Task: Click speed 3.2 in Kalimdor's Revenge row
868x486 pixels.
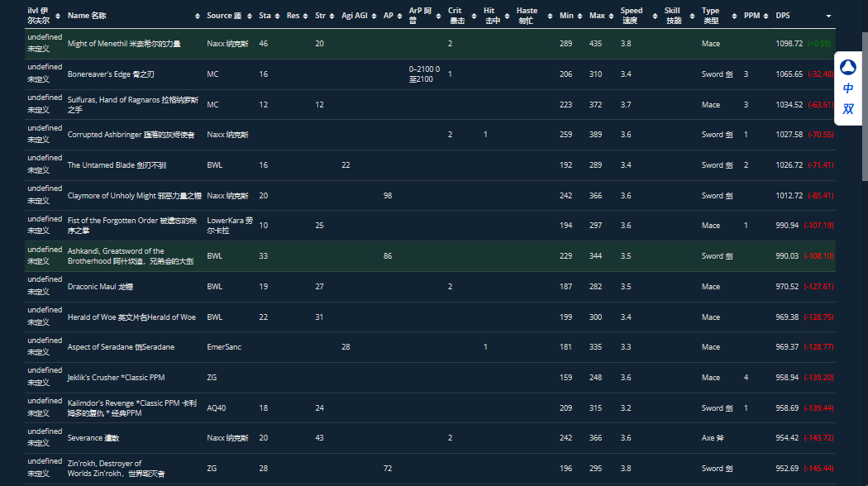Action: click(x=626, y=408)
